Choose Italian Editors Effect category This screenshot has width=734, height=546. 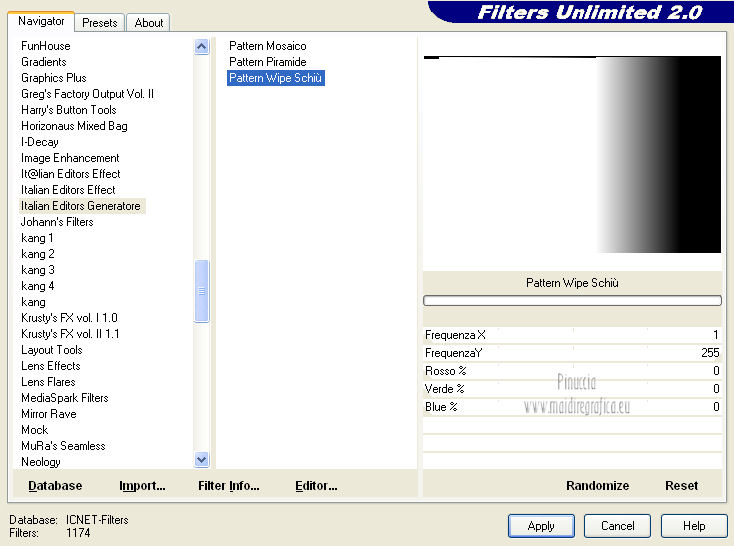tap(68, 190)
